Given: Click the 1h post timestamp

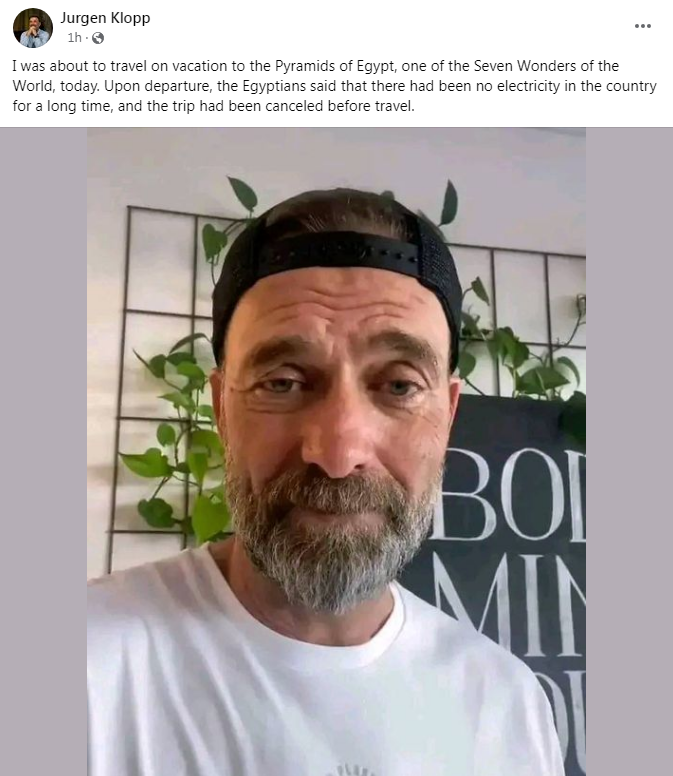Looking at the screenshot, I should point(74,38).
